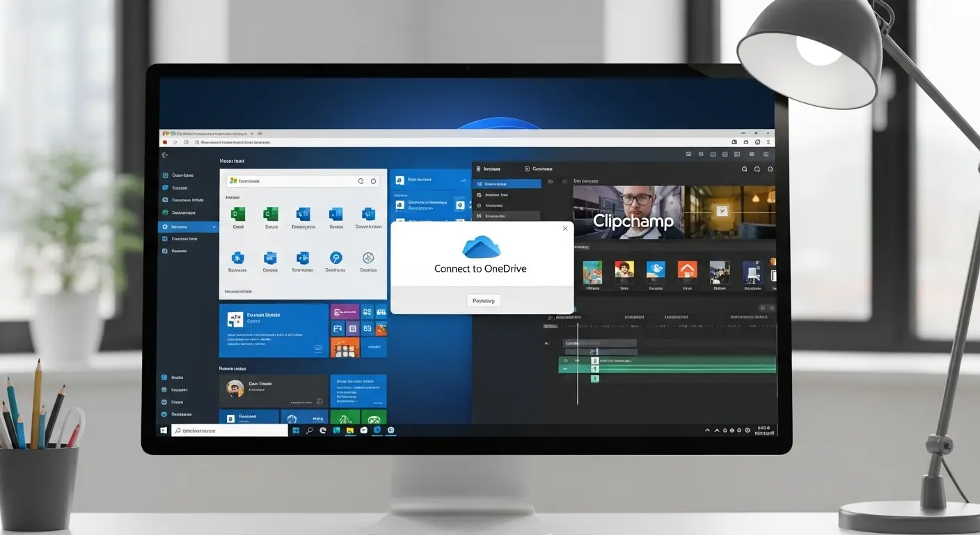This screenshot has width=980, height=535.
Task: Click the magnifier icon in the Start search box
Action: pyautogui.click(x=361, y=181)
